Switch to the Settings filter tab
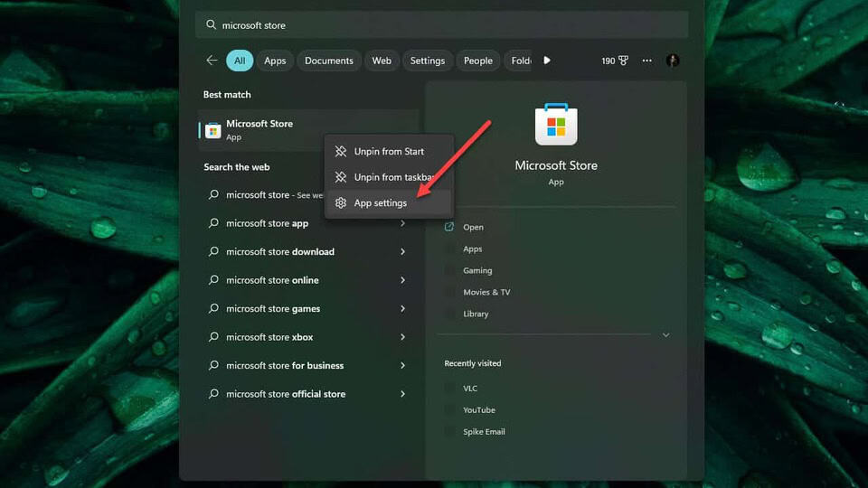The width and height of the screenshot is (868, 488). pos(428,61)
